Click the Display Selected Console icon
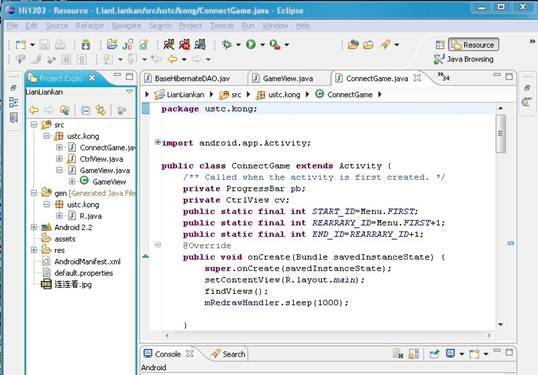The height and width of the screenshot is (375, 538). pos(451,353)
